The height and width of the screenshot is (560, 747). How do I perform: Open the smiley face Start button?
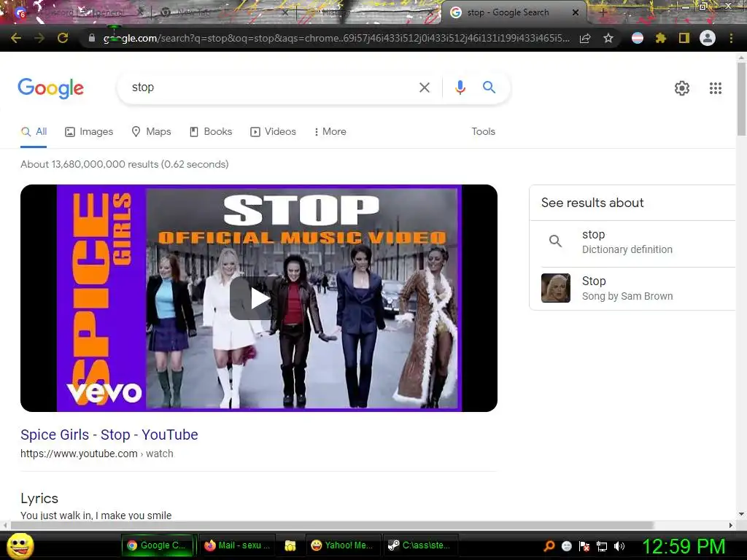pos(20,545)
